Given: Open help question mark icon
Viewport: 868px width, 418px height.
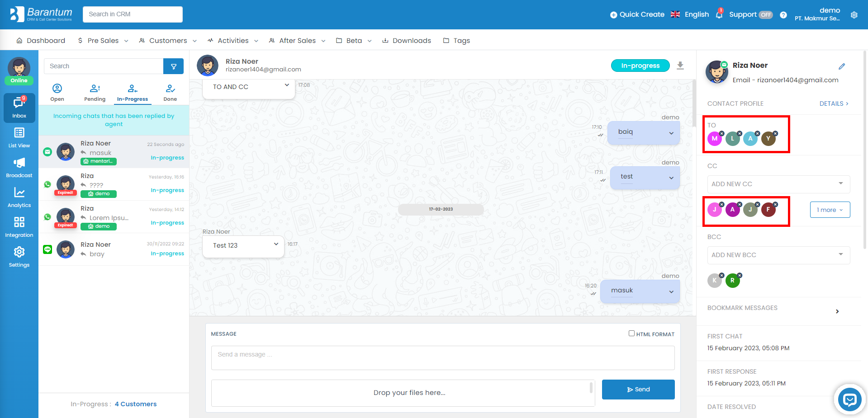Looking at the screenshot, I should tap(783, 15).
